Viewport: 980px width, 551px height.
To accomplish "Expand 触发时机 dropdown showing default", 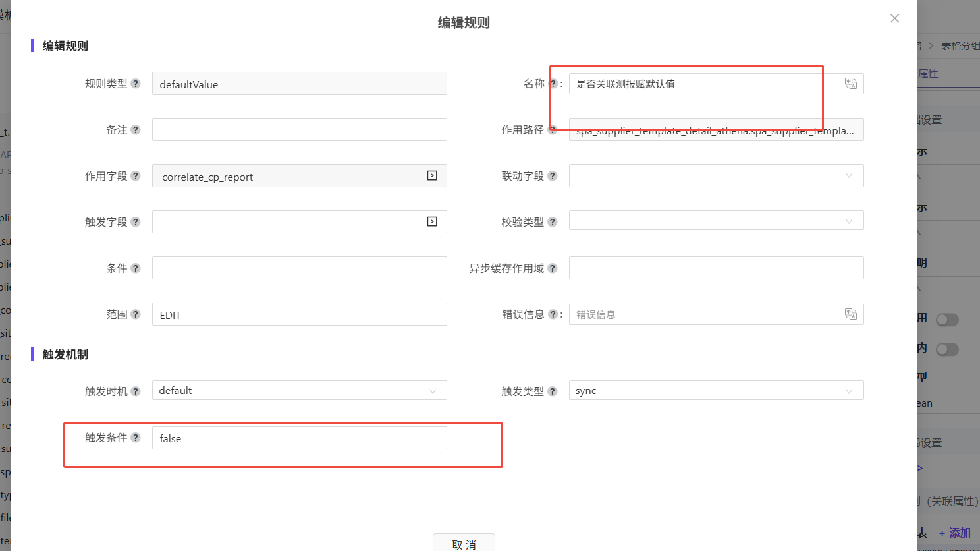I will point(299,391).
